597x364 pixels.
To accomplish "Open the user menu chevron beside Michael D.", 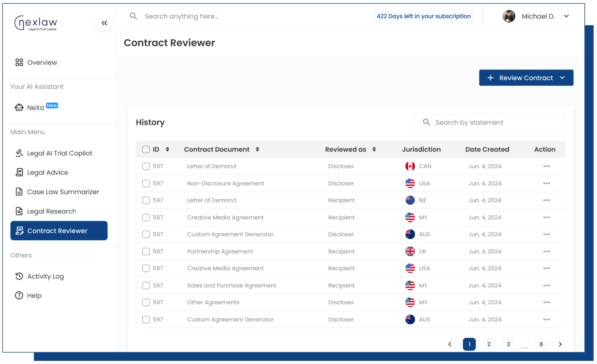I will [x=566, y=16].
